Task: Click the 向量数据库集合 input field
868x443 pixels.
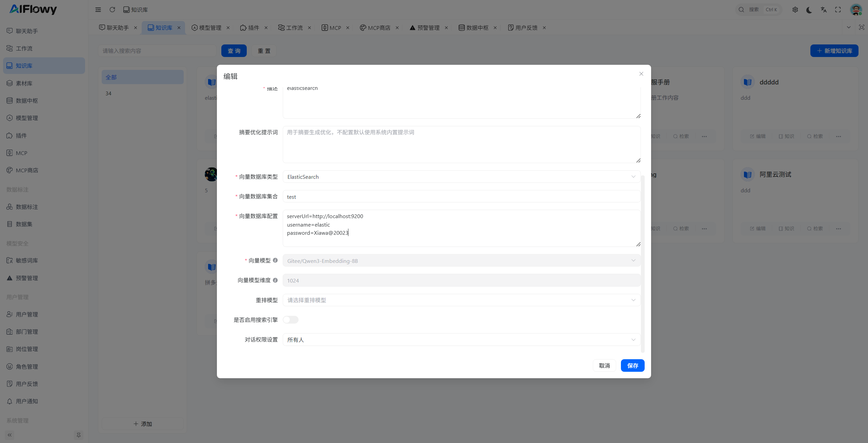Action: click(461, 196)
